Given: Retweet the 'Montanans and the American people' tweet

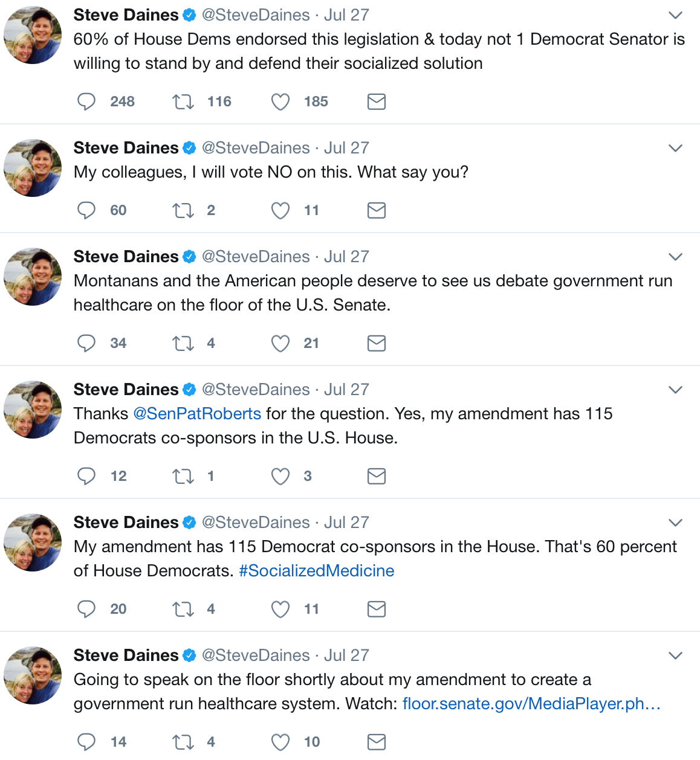Looking at the screenshot, I should [183, 343].
